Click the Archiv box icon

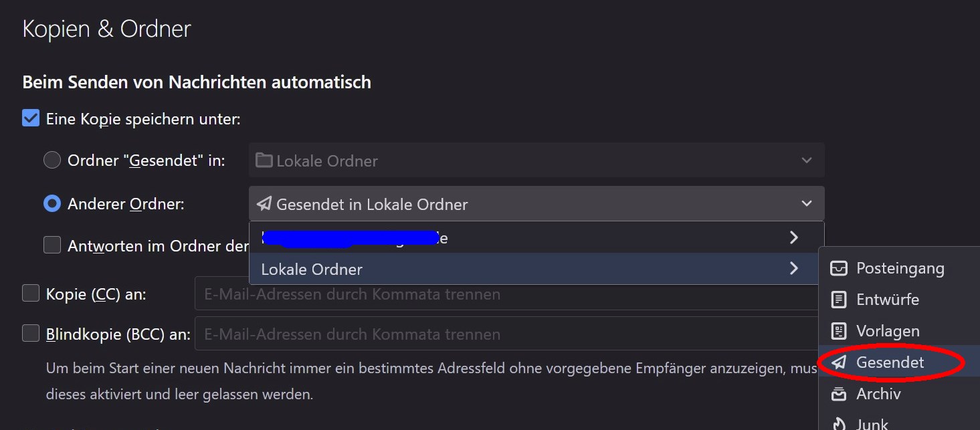tap(839, 394)
